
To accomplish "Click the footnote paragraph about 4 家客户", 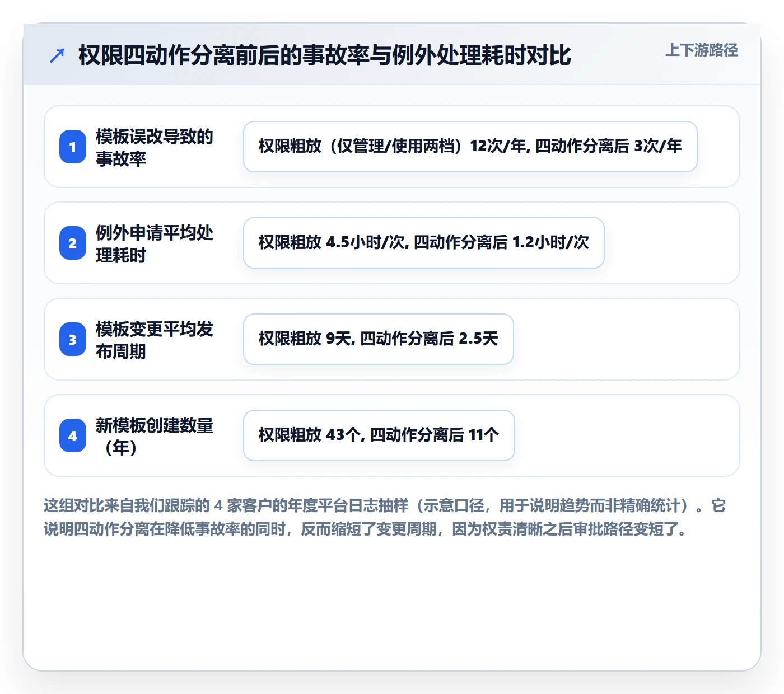I will (385, 517).
